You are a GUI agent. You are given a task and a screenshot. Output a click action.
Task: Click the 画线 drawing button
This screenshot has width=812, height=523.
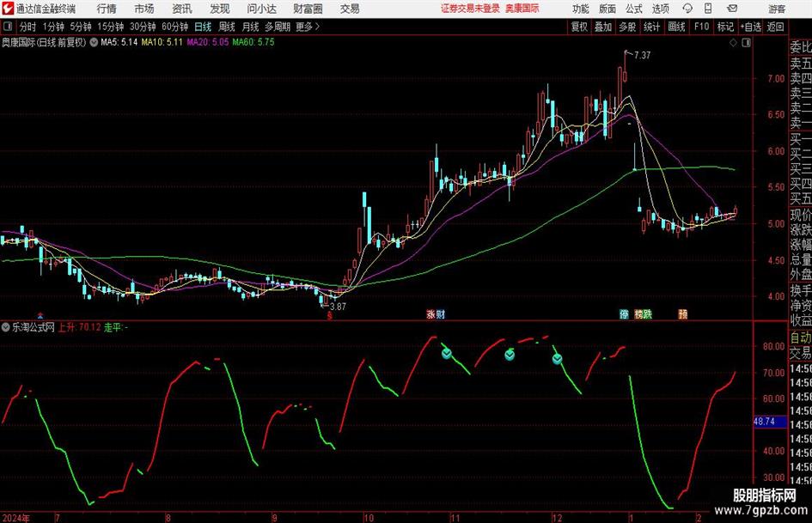coord(677,27)
